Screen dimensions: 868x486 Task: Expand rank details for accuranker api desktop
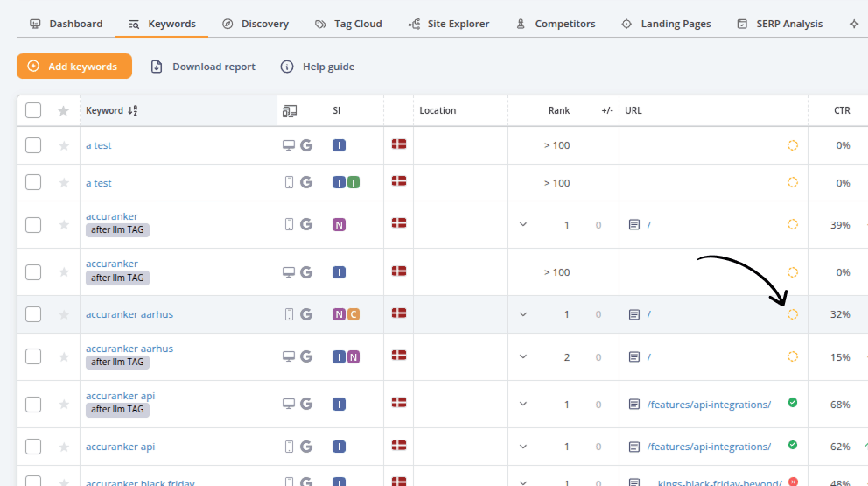tap(523, 404)
